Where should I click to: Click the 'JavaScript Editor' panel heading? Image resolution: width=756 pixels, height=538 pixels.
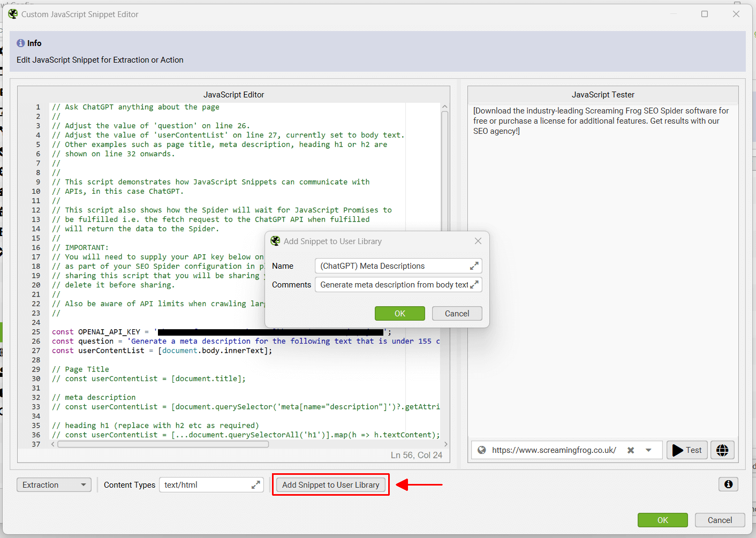pos(233,95)
